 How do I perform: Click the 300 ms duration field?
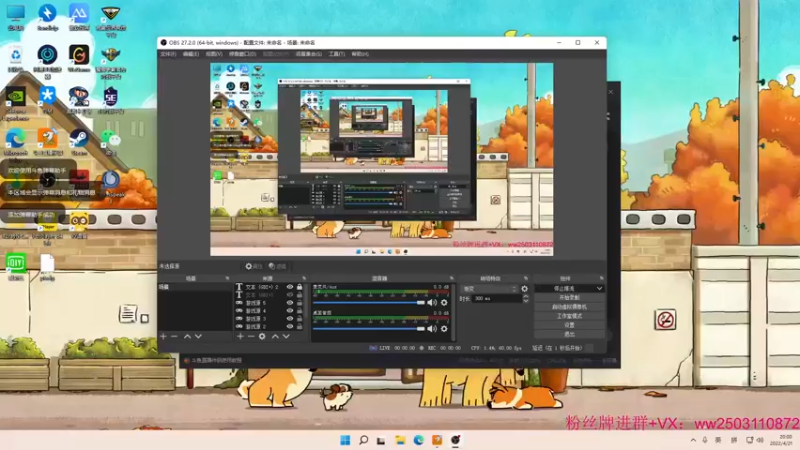pos(496,298)
